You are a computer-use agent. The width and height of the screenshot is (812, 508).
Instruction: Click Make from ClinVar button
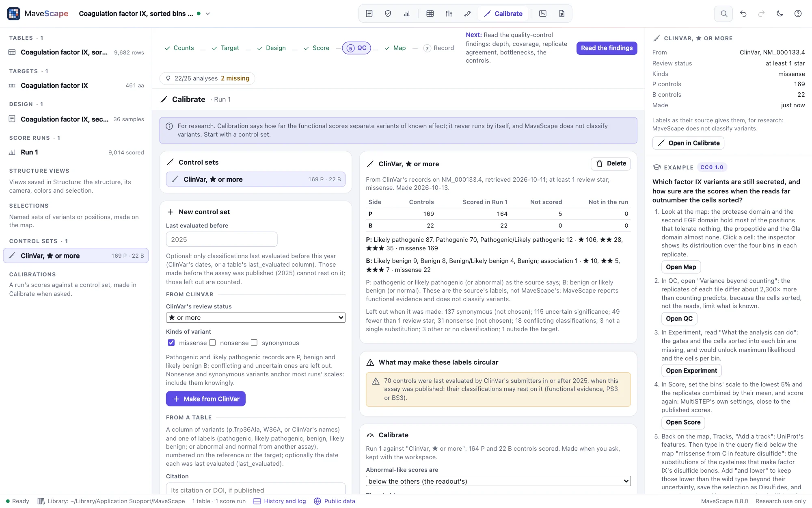click(206, 399)
